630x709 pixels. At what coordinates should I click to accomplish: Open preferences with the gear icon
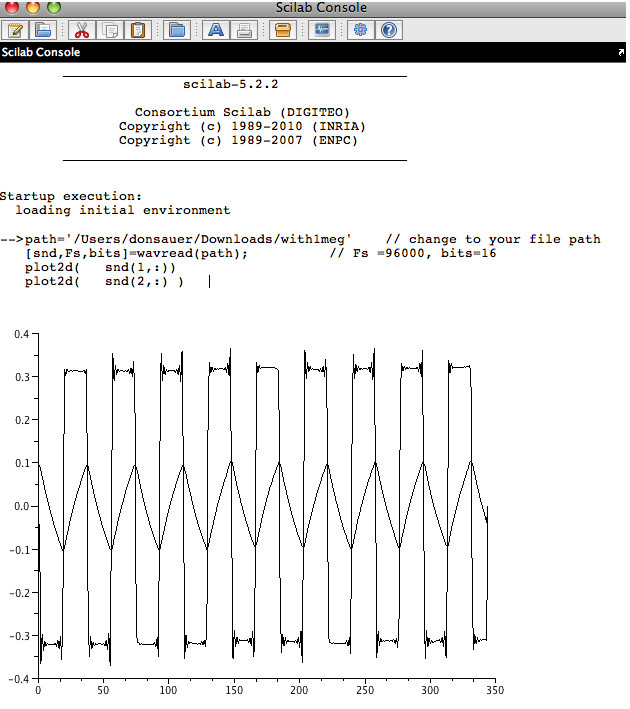360,30
